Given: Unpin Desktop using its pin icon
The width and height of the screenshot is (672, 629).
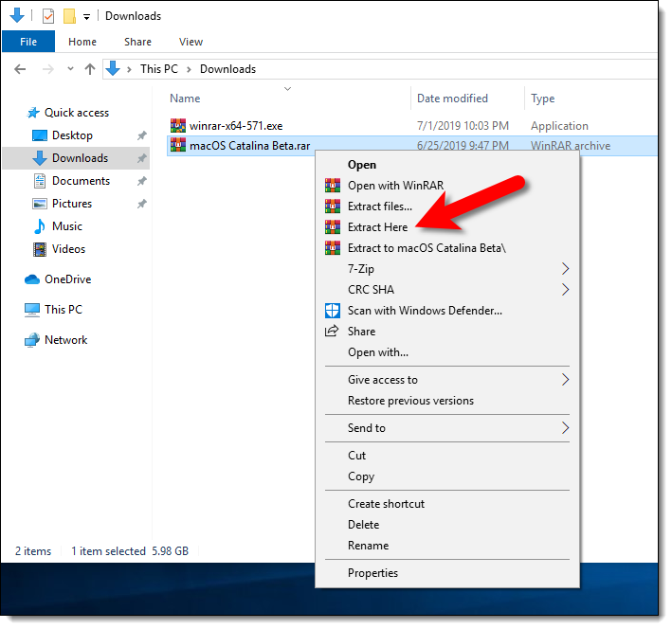Looking at the screenshot, I should pyautogui.click(x=142, y=135).
